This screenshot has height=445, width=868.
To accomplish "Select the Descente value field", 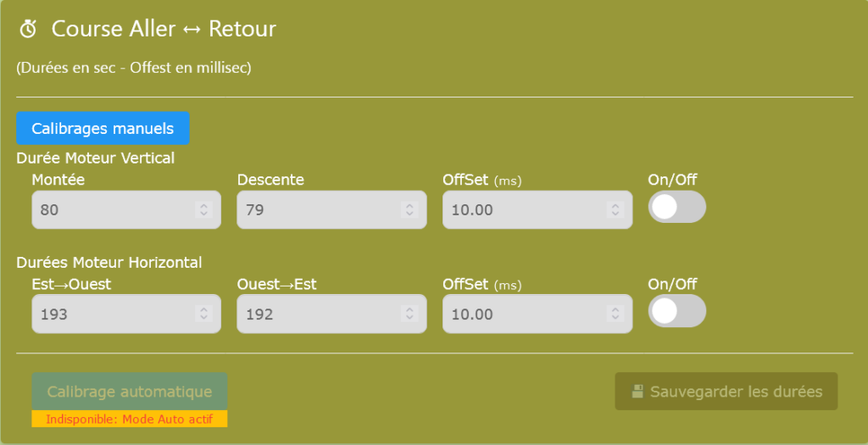I will coord(316,209).
